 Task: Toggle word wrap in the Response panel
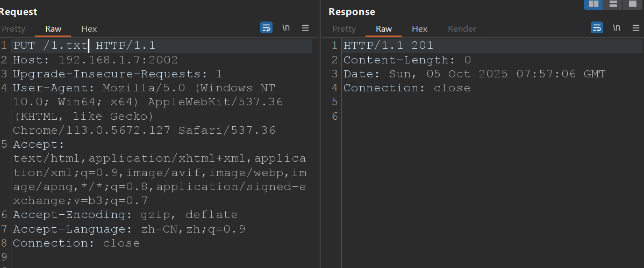tap(597, 28)
